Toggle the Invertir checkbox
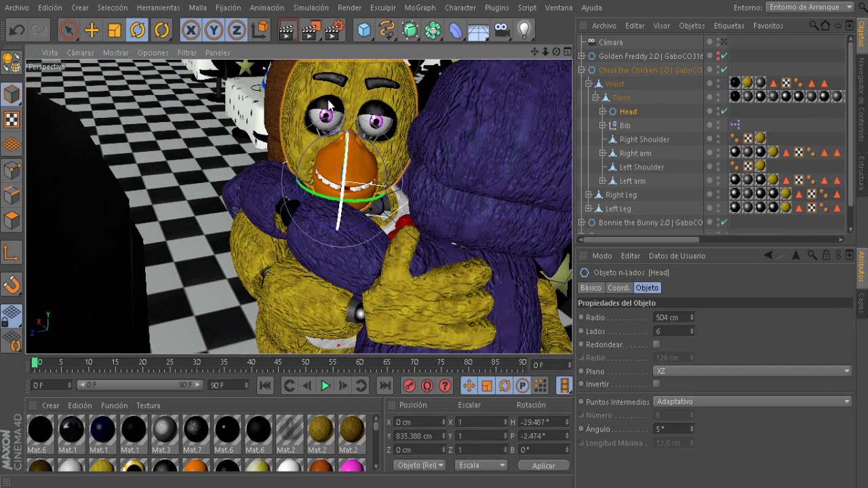This screenshot has width=868, height=488. [656, 384]
